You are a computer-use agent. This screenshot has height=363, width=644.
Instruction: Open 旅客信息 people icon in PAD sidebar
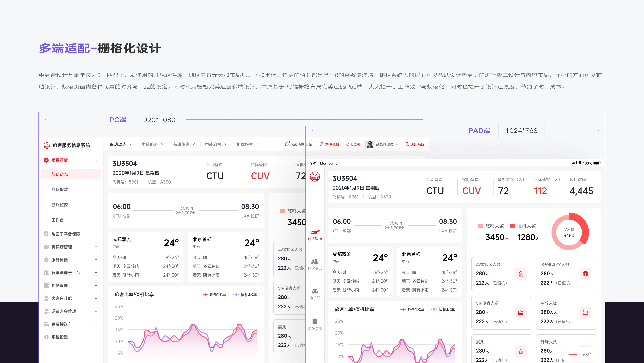315,262
